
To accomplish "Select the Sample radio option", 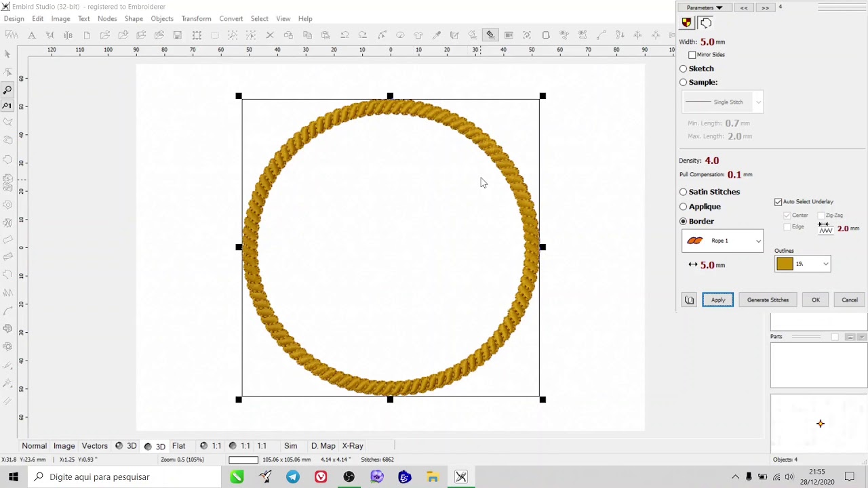I will click(684, 82).
